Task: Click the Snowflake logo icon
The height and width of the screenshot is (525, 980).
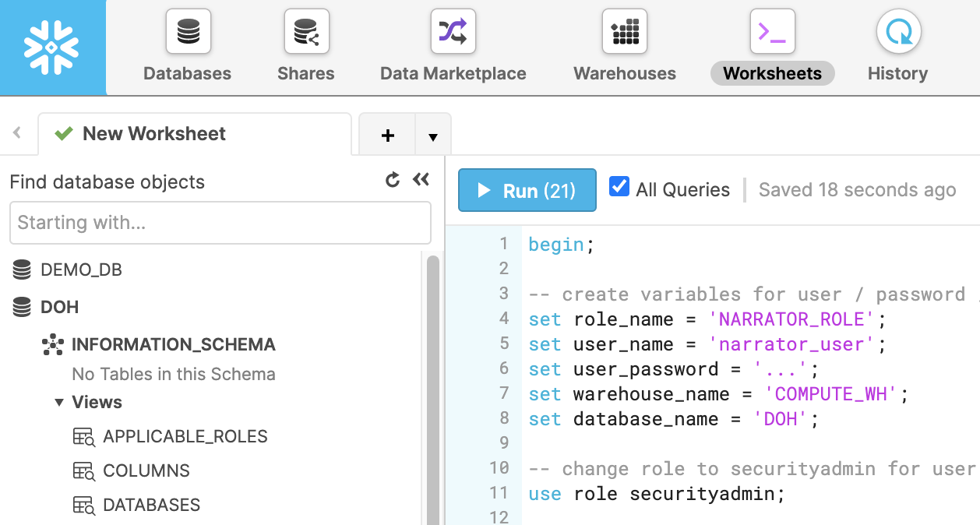Action: (51, 48)
